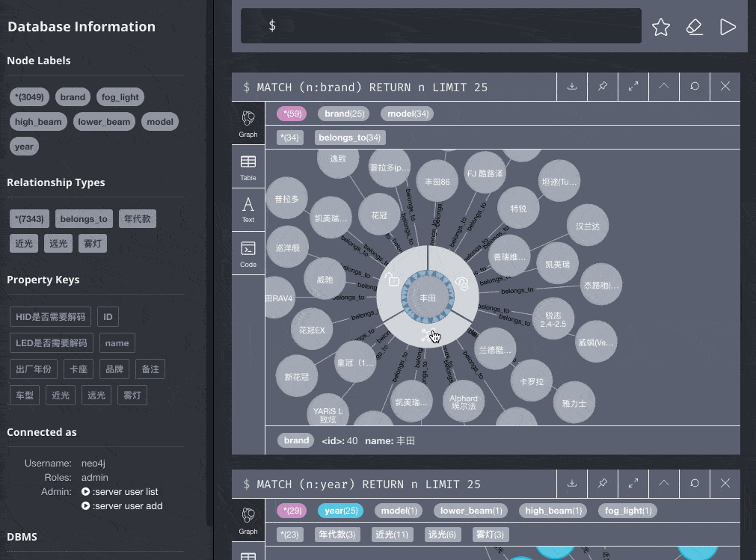Click HID是否需要解码 property key

(51, 316)
